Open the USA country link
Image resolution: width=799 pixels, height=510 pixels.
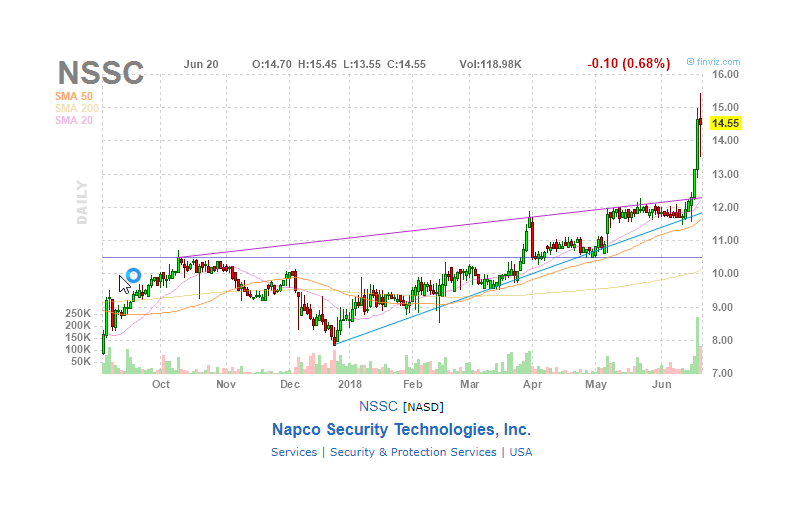pyautogui.click(x=521, y=452)
